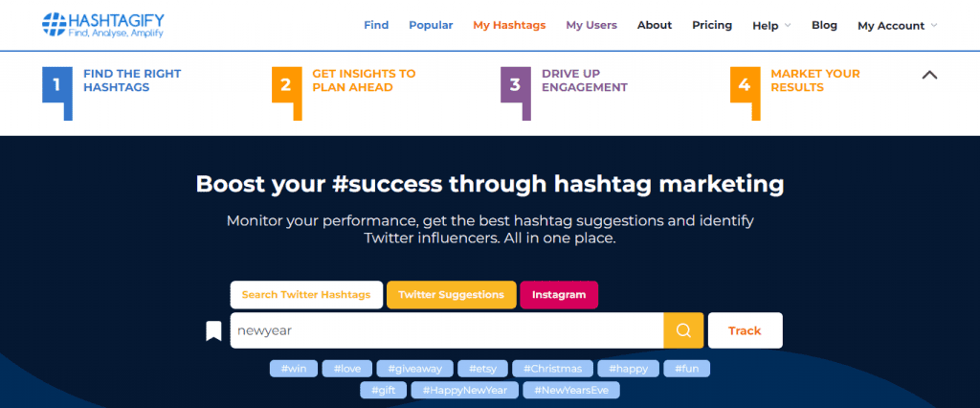Open the Help dropdown menu
Image resolution: width=980 pixels, height=408 pixels.
[771, 26]
